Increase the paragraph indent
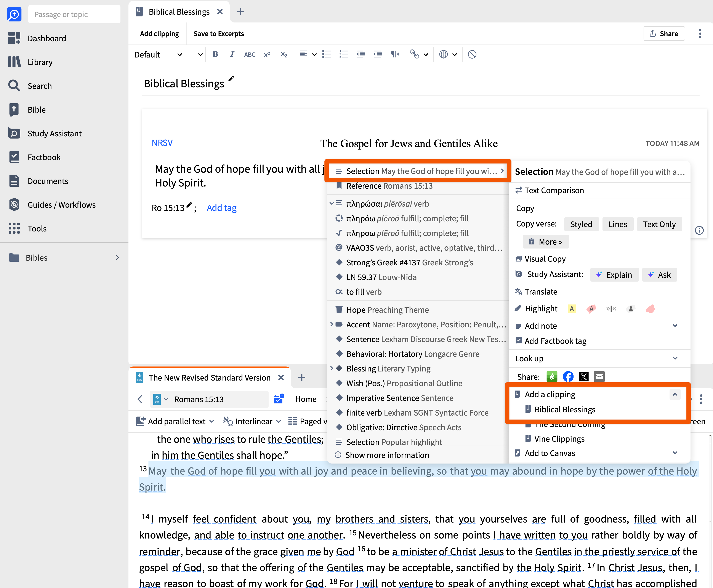This screenshot has width=713, height=588. [x=378, y=54]
